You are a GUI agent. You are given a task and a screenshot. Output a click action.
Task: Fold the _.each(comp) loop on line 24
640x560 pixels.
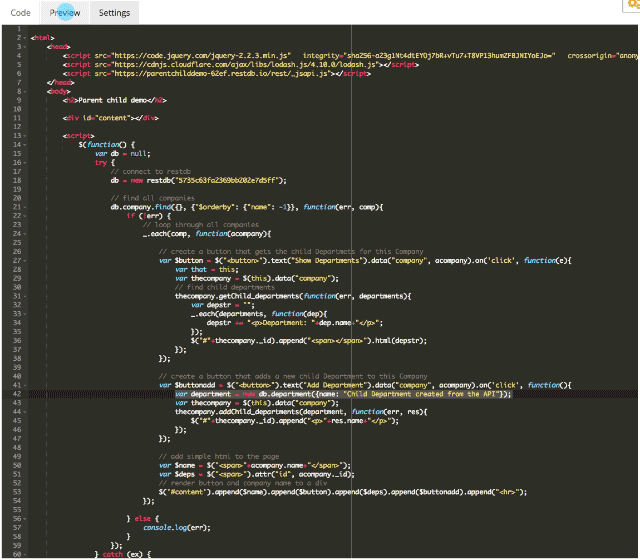coord(25,234)
